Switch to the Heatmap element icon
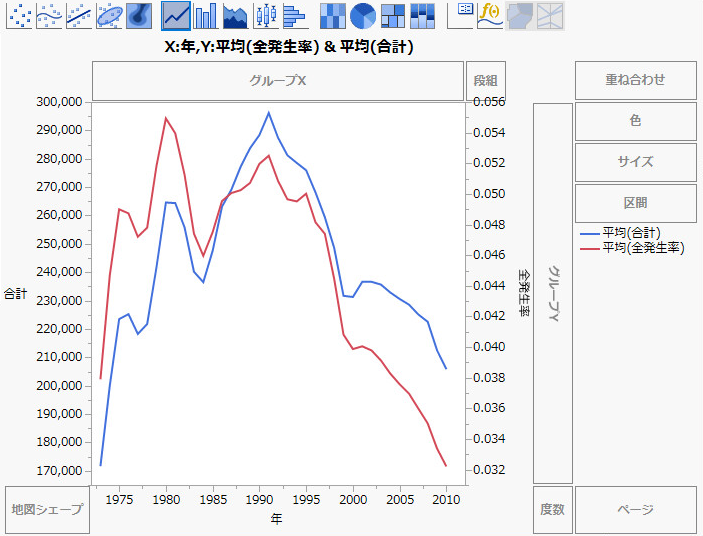Screen dimensions: 703x536 click(333, 15)
